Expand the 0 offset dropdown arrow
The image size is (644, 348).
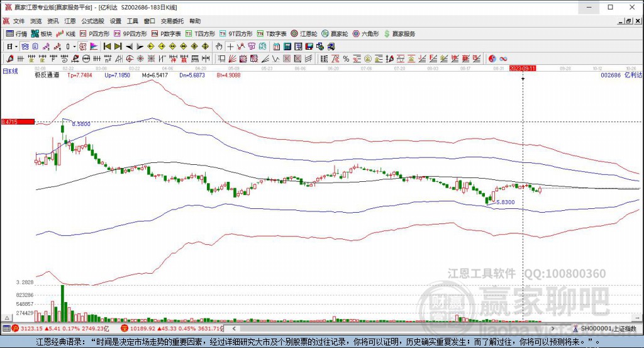coord(74,47)
